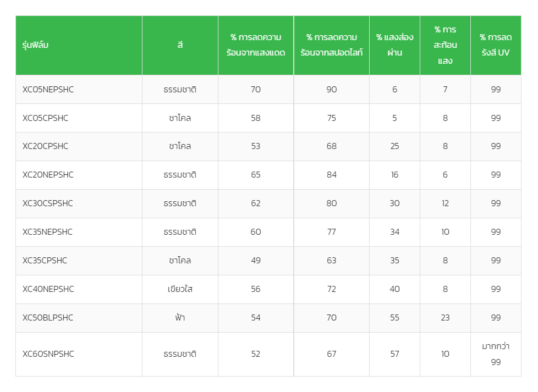Click sun heat value 56 for XC40NEPSHC
This screenshot has height=392, width=538.
256,289
